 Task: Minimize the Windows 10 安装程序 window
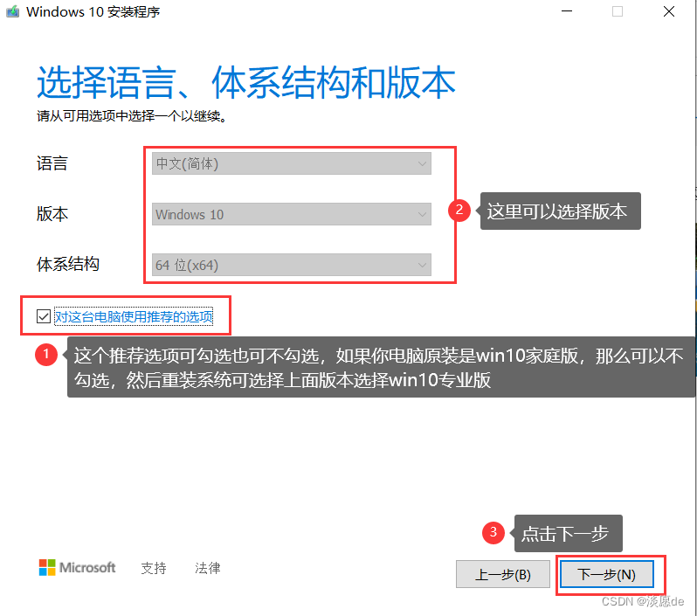point(567,11)
